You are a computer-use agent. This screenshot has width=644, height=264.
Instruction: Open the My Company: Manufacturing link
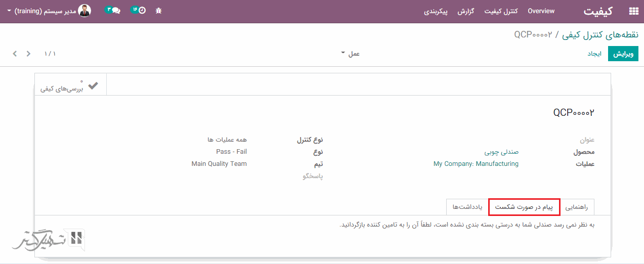[x=476, y=164]
